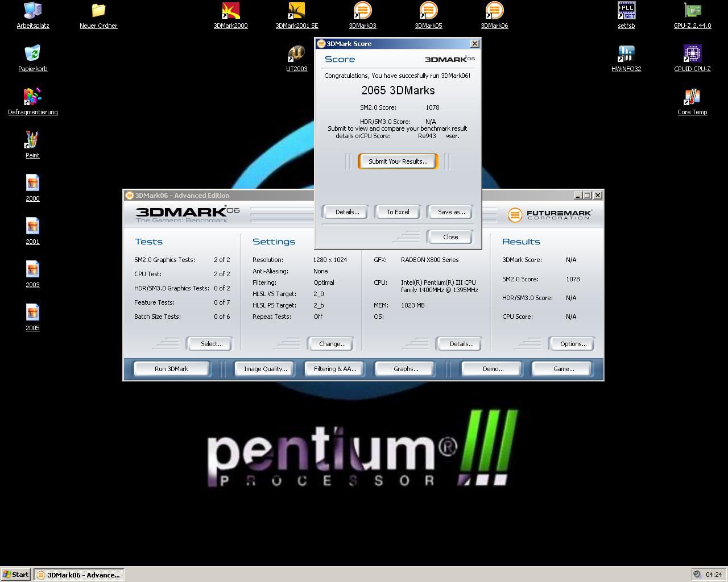Open the GPU-Z.2.44.0 icon
Screen dimensions: 728x582
pos(692,15)
